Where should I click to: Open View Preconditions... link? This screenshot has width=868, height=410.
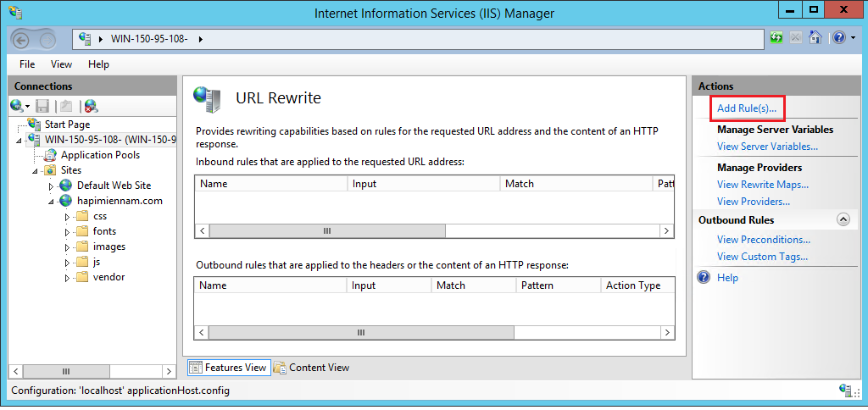tap(764, 240)
